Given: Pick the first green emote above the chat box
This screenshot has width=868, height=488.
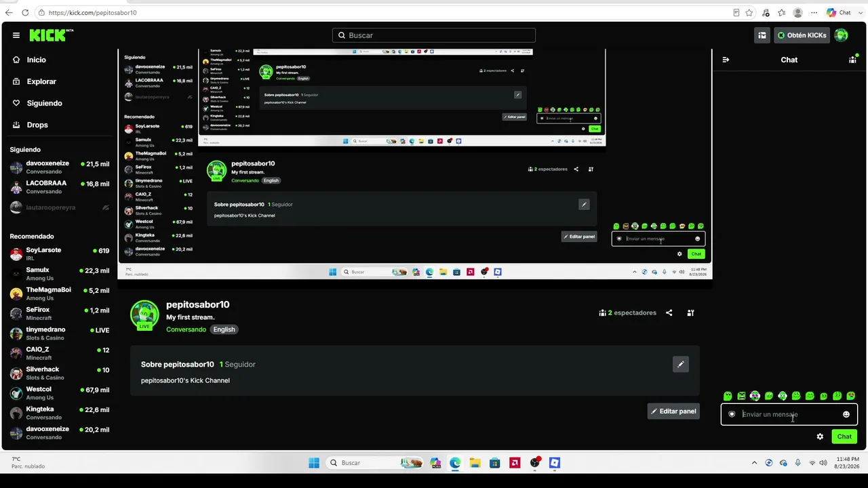Looking at the screenshot, I should point(728,396).
